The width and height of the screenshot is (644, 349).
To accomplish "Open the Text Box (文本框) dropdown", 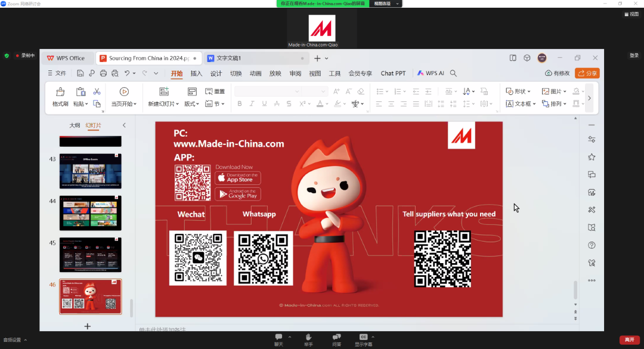I will (x=521, y=104).
